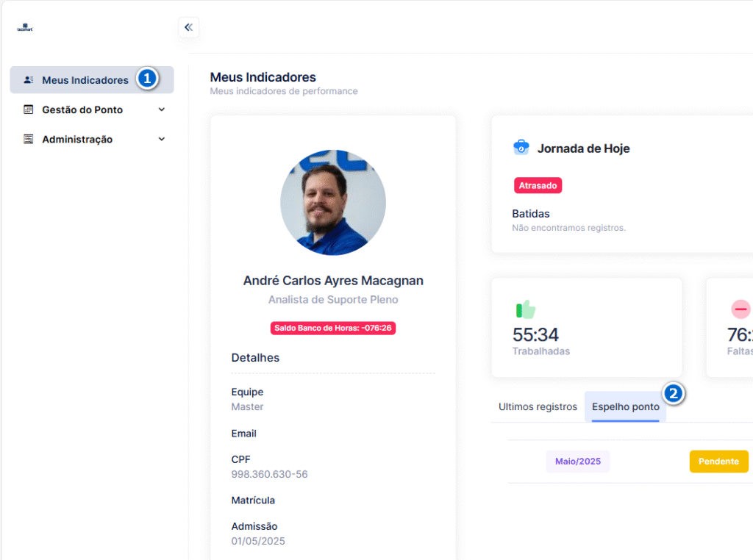
Task: Click the Detalhes section heading
Action: (255, 357)
